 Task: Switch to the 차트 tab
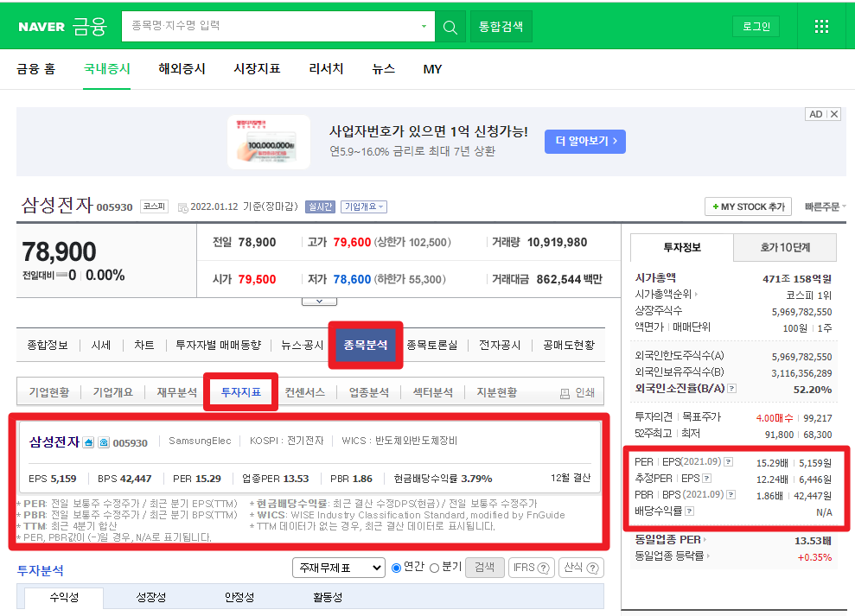144,345
